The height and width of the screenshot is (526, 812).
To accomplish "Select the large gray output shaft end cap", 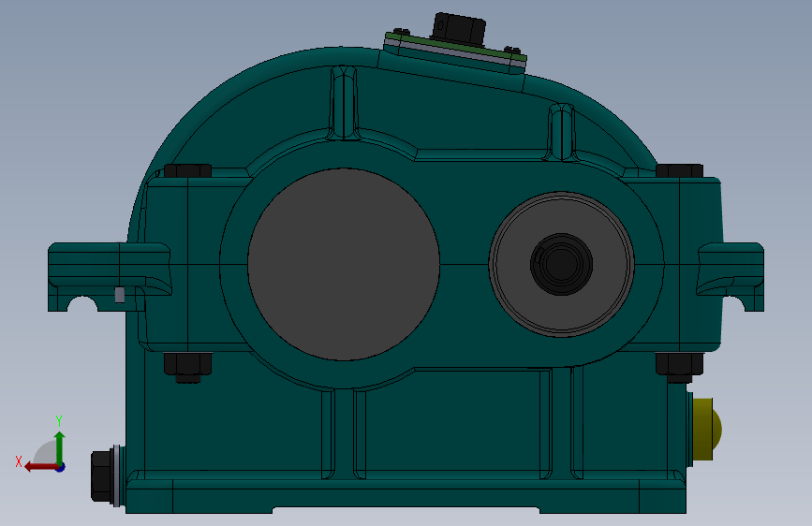I will pos(344,264).
